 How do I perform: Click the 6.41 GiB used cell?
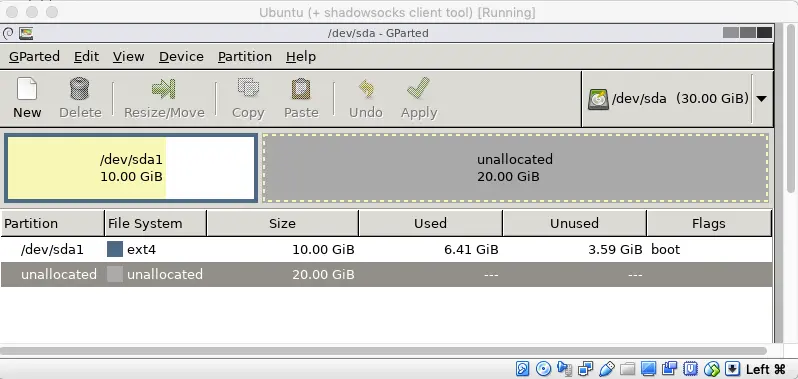[x=471, y=250]
